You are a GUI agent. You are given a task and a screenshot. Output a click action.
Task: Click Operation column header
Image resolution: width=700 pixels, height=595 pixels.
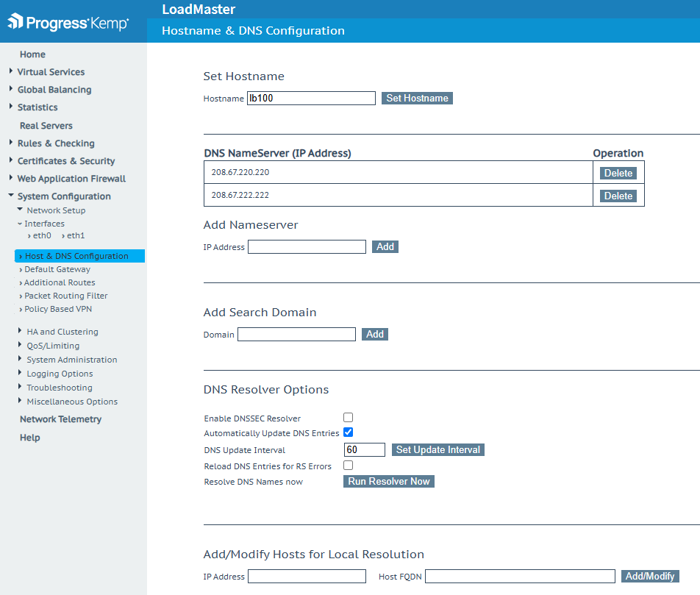click(x=618, y=153)
